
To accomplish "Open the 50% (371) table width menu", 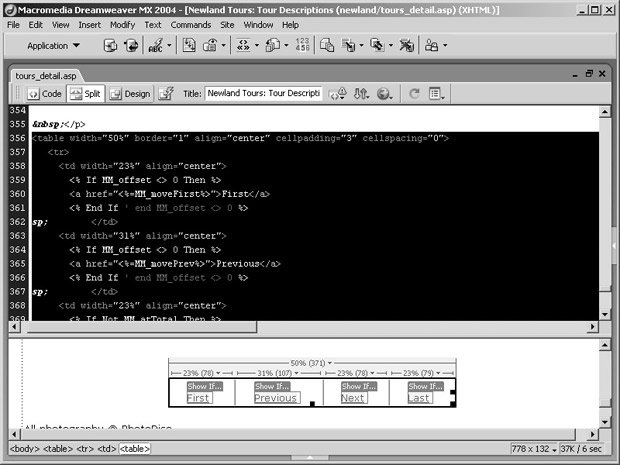I will point(311,363).
